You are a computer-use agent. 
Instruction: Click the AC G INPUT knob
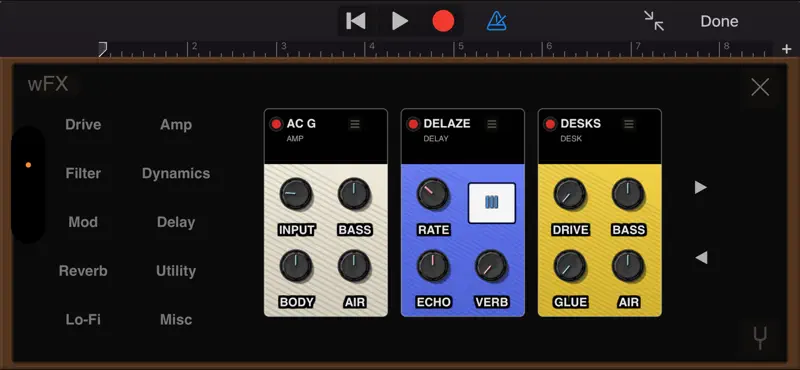coord(296,194)
